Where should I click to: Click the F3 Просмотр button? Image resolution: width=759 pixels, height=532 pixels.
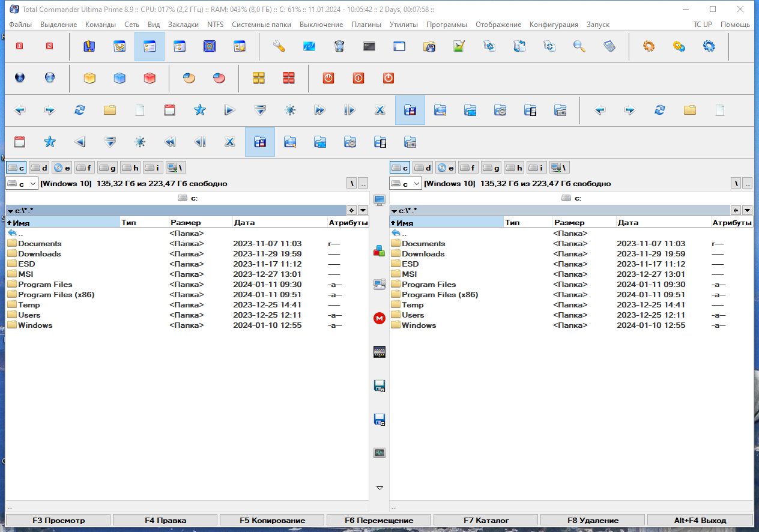58,520
